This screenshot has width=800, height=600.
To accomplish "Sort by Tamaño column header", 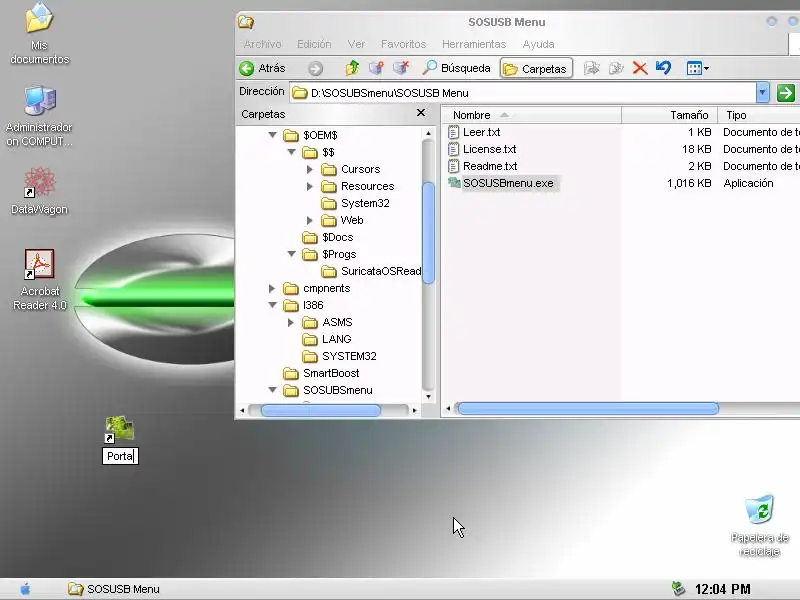I will tap(669, 115).
